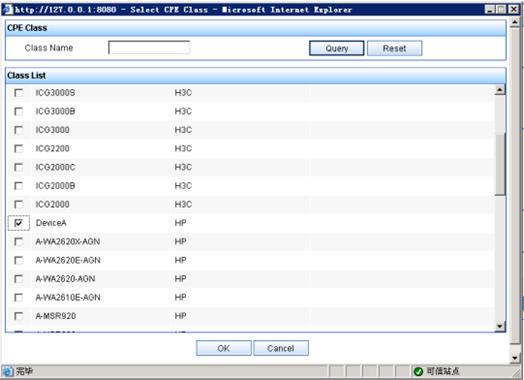
Task: Select the ICG2200 checkbox
Action: pos(19,148)
